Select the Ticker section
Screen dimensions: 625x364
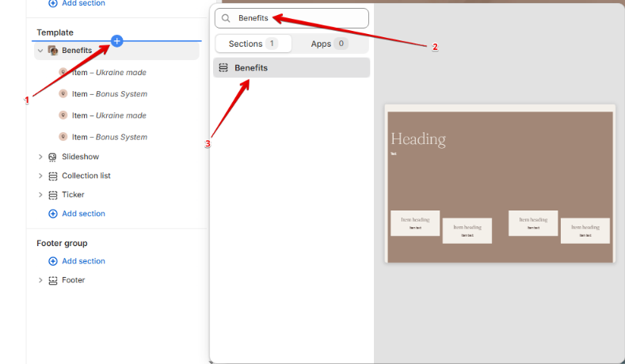click(73, 195)
